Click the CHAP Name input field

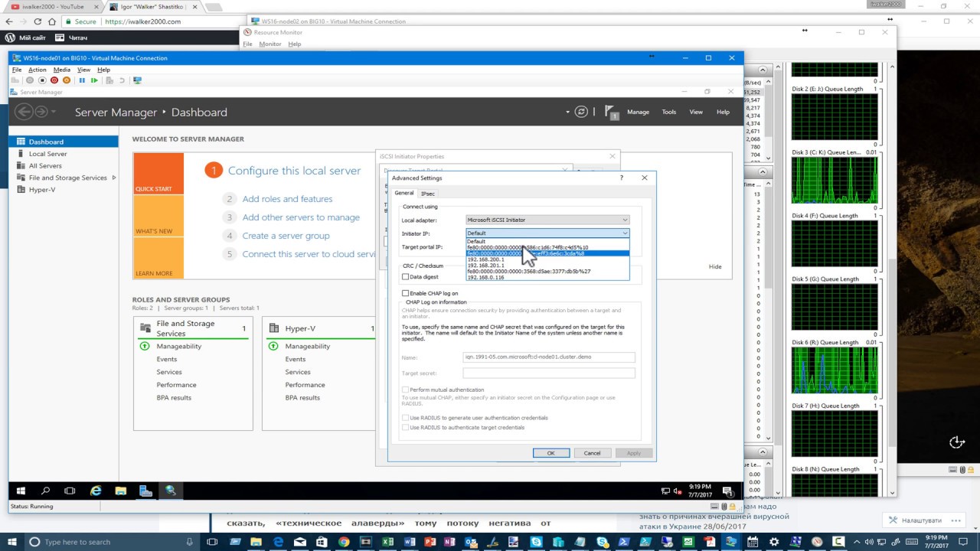tap(549, 357)
